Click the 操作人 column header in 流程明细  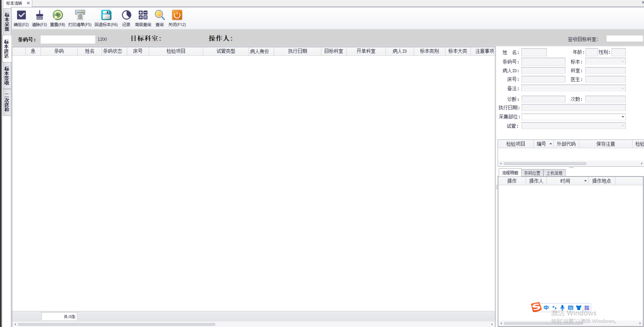point(536,181)
